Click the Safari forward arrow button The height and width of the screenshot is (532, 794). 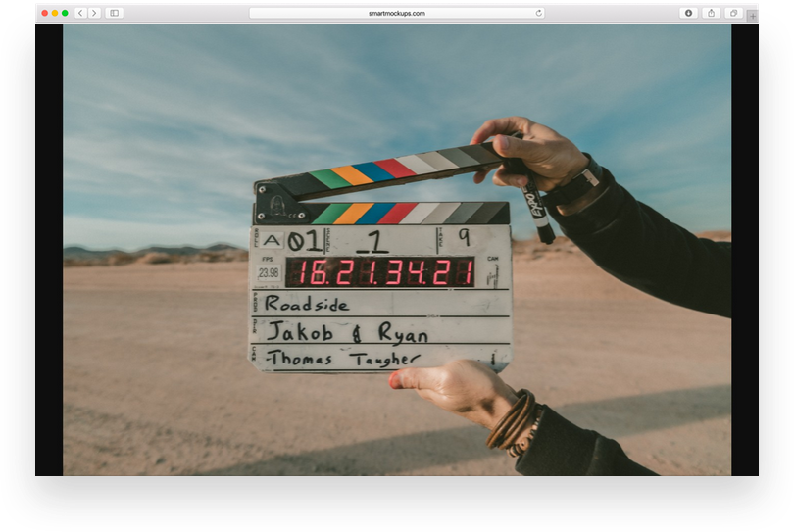[94, 13]
